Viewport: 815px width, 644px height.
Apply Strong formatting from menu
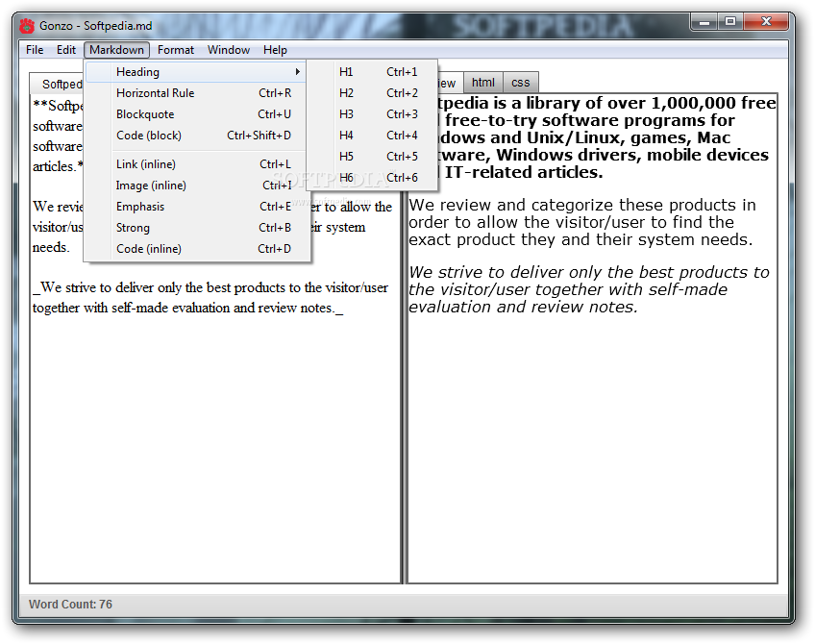click(x=197, y=228)
